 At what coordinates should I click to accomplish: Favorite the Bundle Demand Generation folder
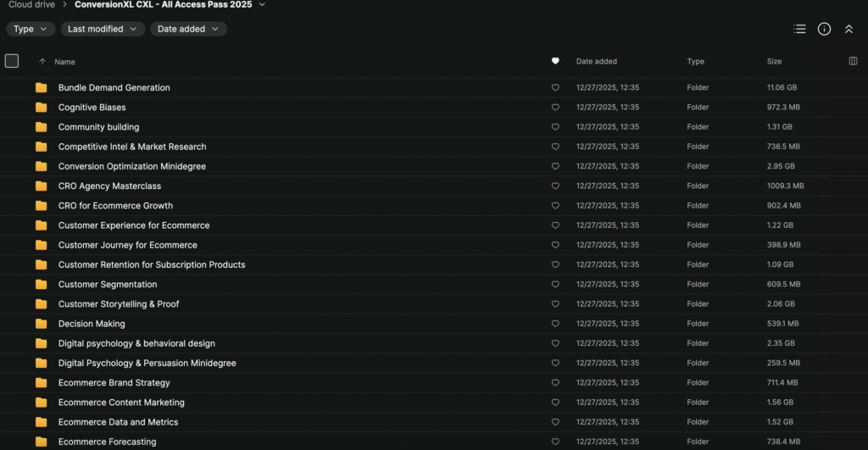pos(555,87)
